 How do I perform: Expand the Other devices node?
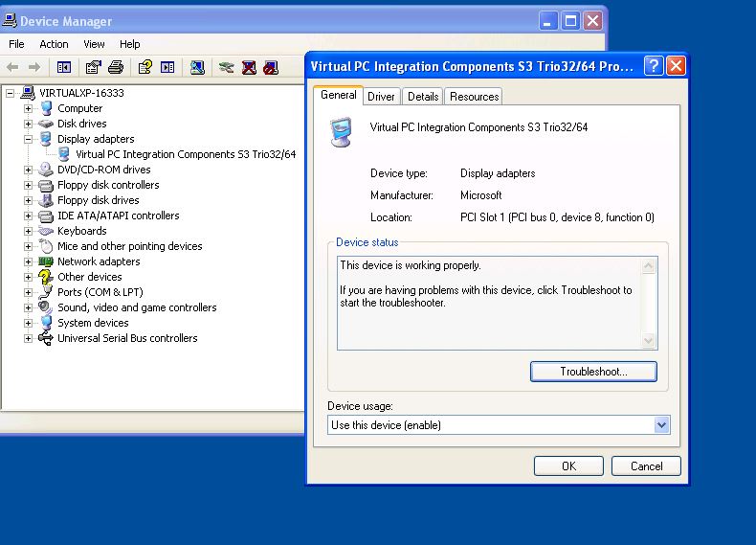click(28, 277)
